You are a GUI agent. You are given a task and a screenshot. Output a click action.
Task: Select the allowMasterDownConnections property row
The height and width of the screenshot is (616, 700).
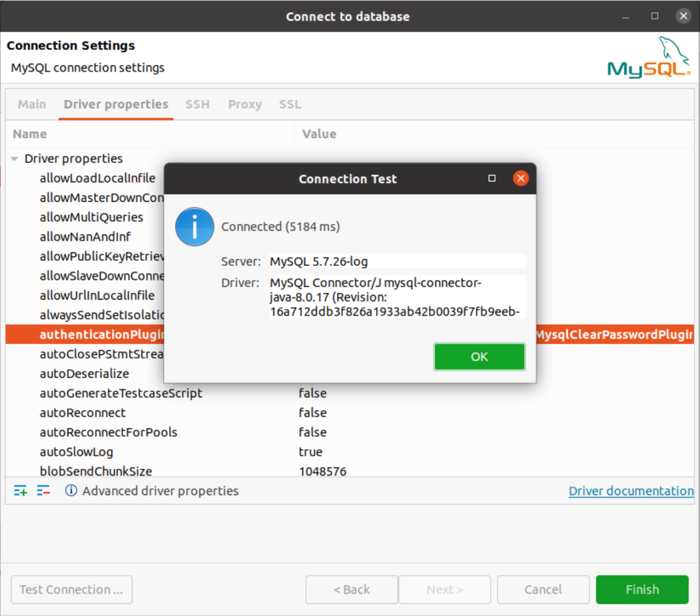(x=101, y=198)
